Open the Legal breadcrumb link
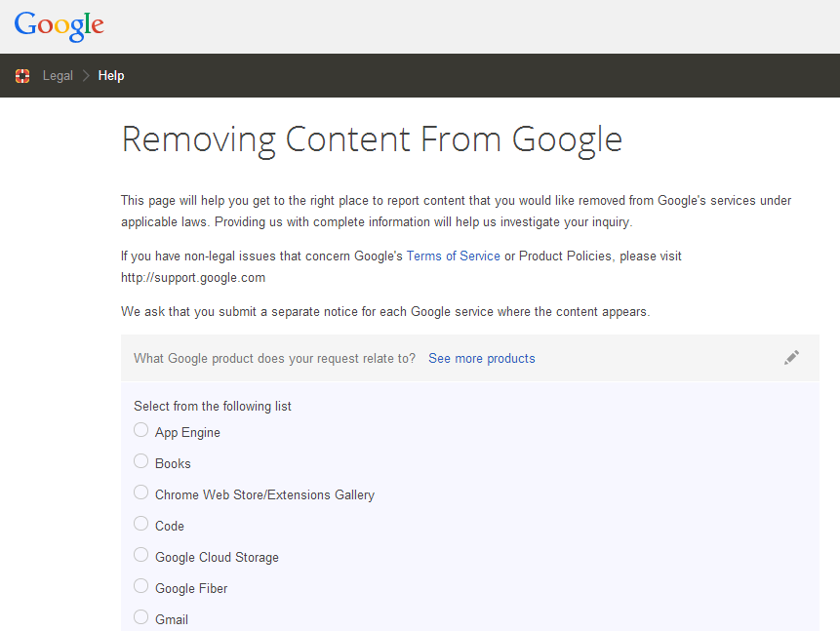This screenshot has height=631, width=840. pos(58,76)
